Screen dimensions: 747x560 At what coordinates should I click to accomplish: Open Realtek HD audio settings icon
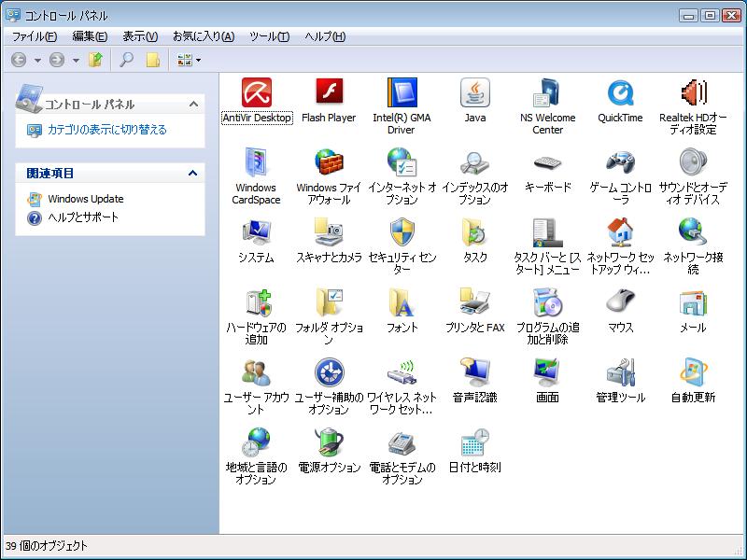point(693,92)
